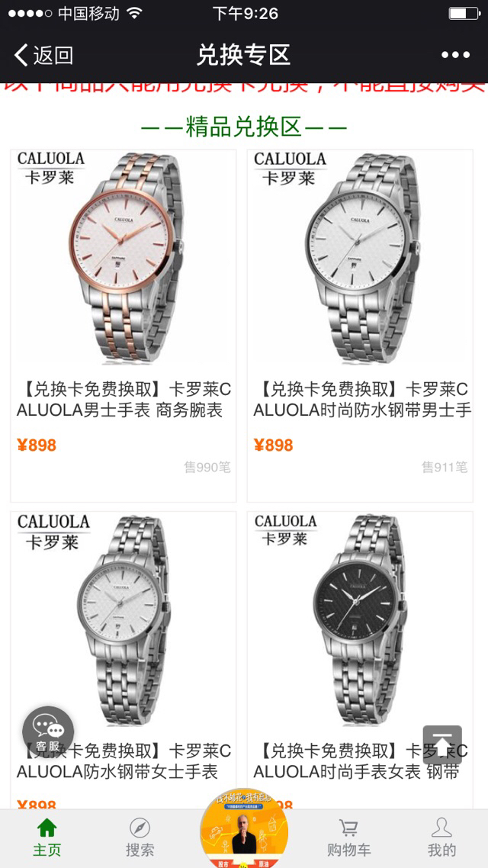Open the 客服 customer service chat bubble
Viewport: 488px width, 868px height.
click(x=48, y=731)
